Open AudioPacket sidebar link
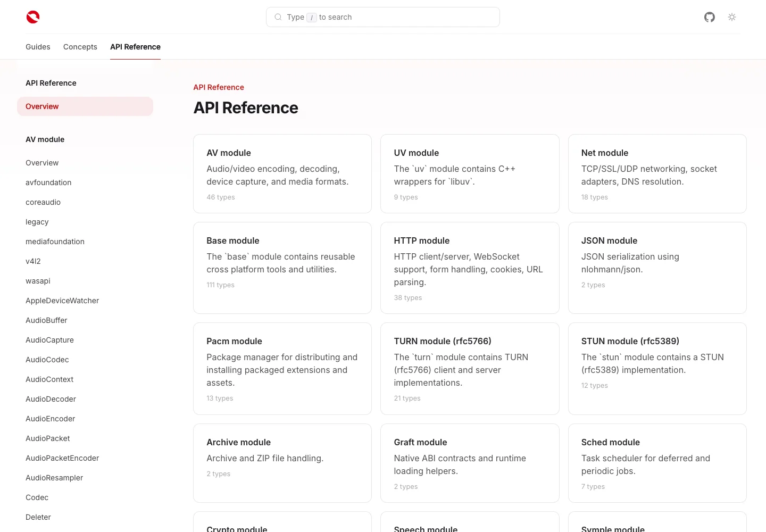Screen dimensions: 766x532 pyautogui.click(x=48, y=438)
